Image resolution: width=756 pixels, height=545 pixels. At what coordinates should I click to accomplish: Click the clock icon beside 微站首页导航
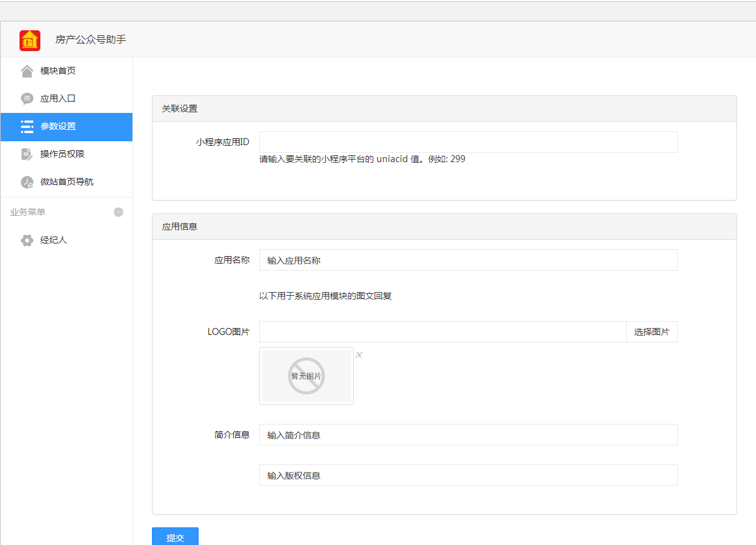(x=27, y=182)
